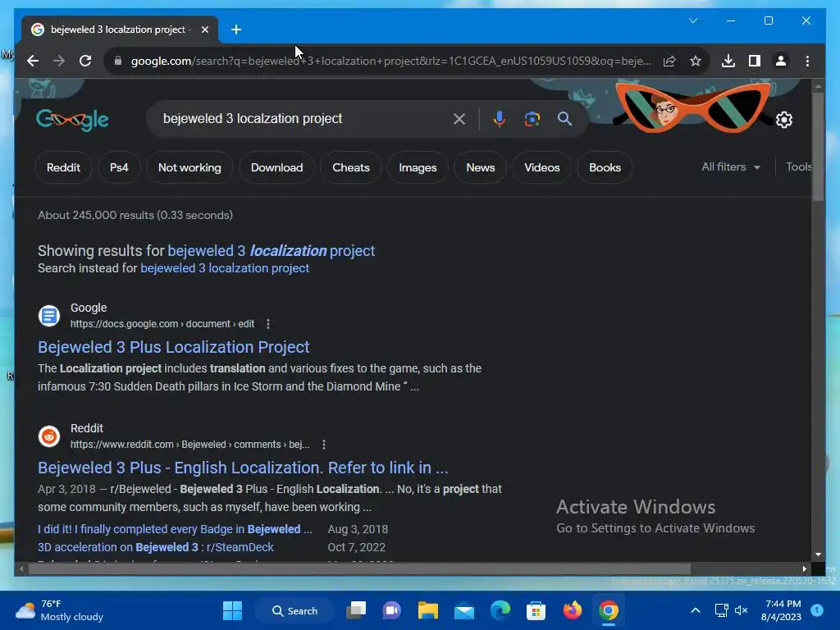
Task: Click the right arrow of horizontal scrollbar
Action: click(804, 569)
